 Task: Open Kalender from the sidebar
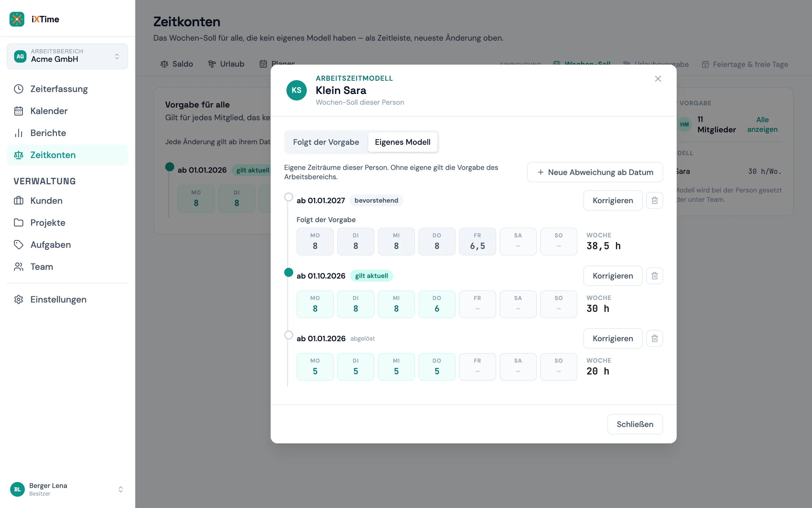[67, 111]
